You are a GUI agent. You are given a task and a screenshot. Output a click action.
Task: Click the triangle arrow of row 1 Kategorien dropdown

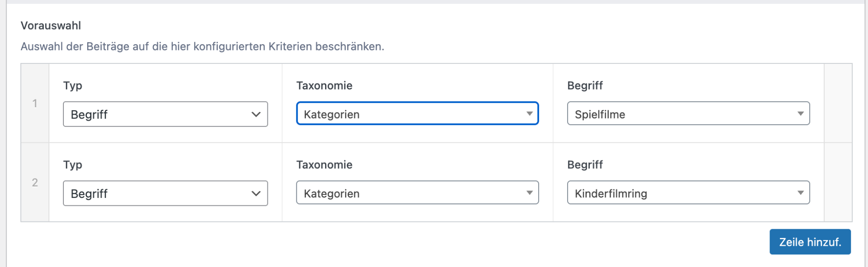click(529, 114)
